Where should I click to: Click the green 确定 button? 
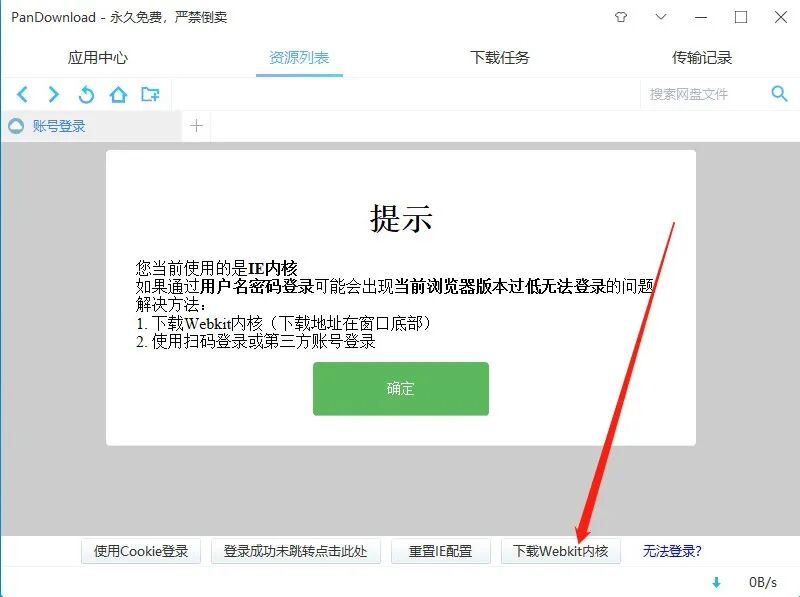(x=401, y=389)
